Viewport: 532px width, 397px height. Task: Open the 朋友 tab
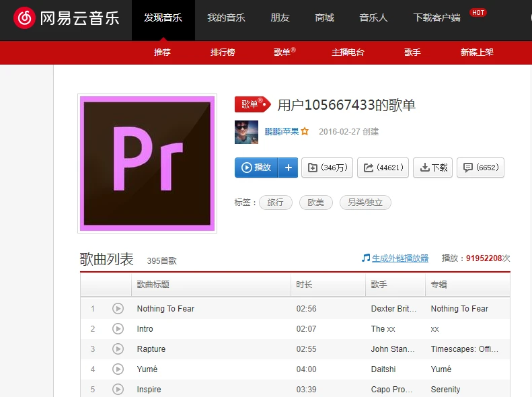tap(280, 17)
